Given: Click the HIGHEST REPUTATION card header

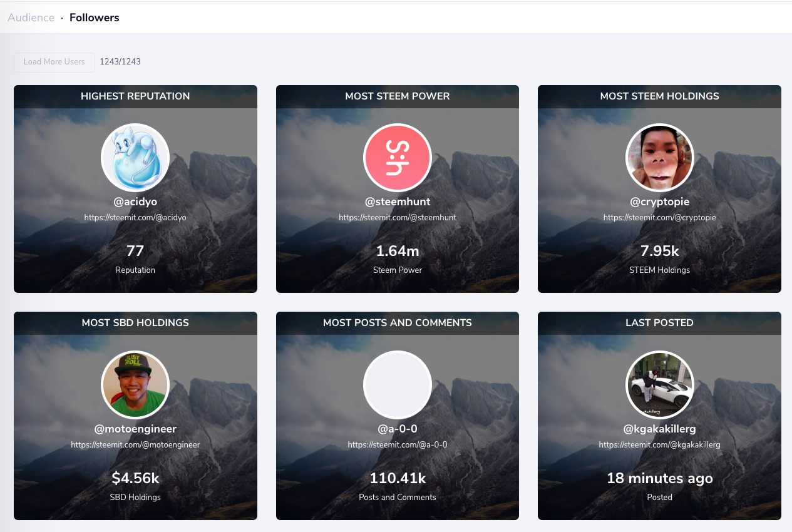Looking at the screenshot, I should coord(135,96).
